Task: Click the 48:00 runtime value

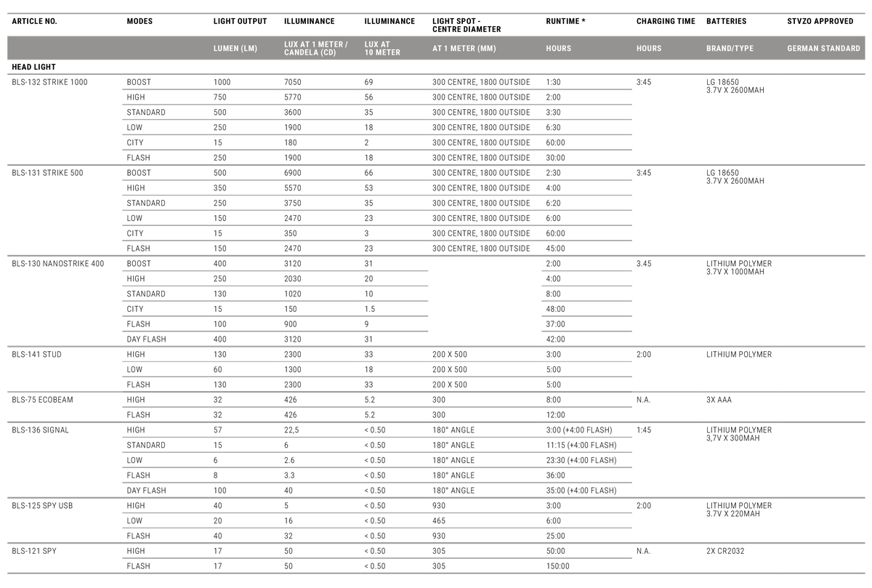Action: (555, 309)
